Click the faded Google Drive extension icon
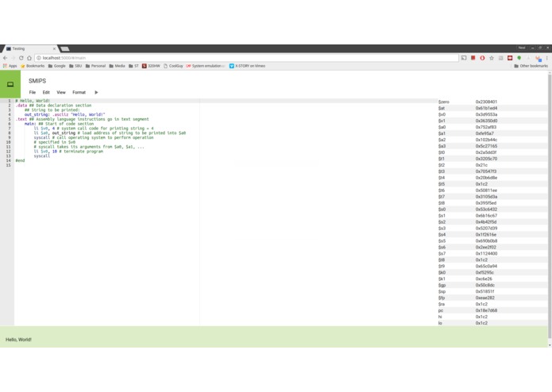The width and height of the screenshot is (552, 392). [x=528, y=58]
